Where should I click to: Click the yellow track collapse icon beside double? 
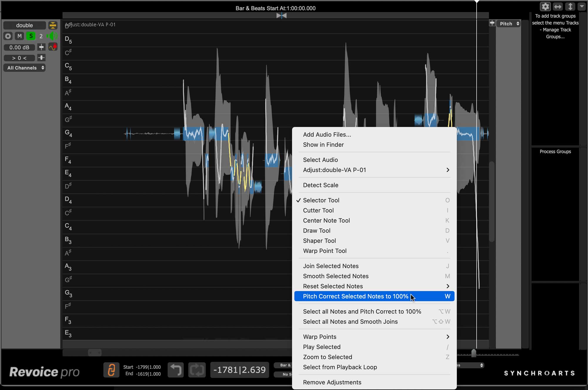pyautogui.click(x=53, y=25)
